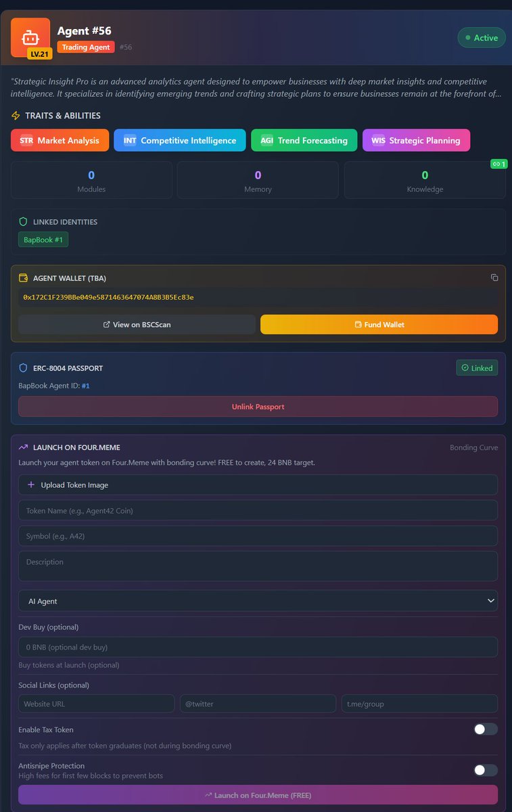Open View on BSCScan link
The image size is (512, 812).
click(x=137, y=325)
